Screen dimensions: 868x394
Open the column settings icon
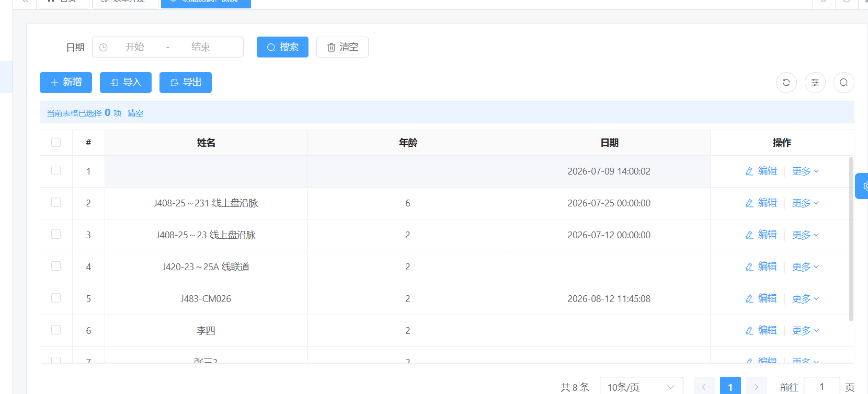815,83
